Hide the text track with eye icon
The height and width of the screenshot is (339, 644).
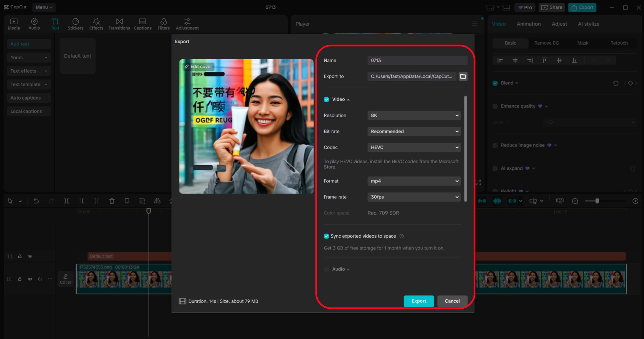(30, 257)
